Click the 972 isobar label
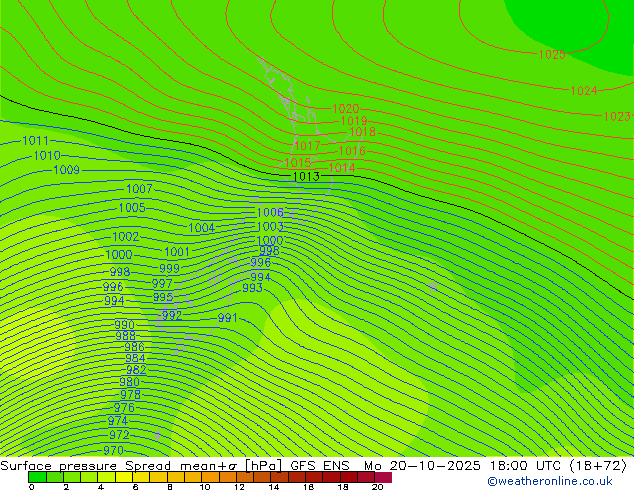Screen dimensions: 634x490 click(x=119, y=435)
